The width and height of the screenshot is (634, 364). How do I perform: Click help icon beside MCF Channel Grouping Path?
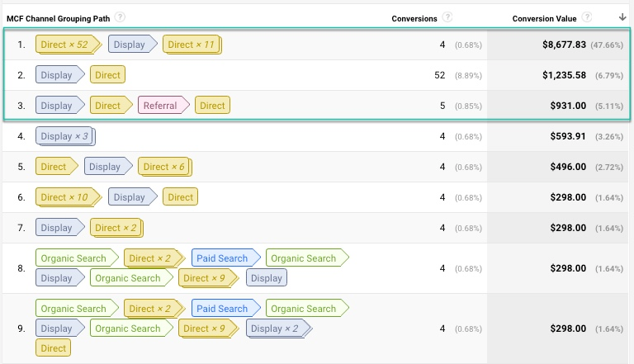(x=120, y=17)
